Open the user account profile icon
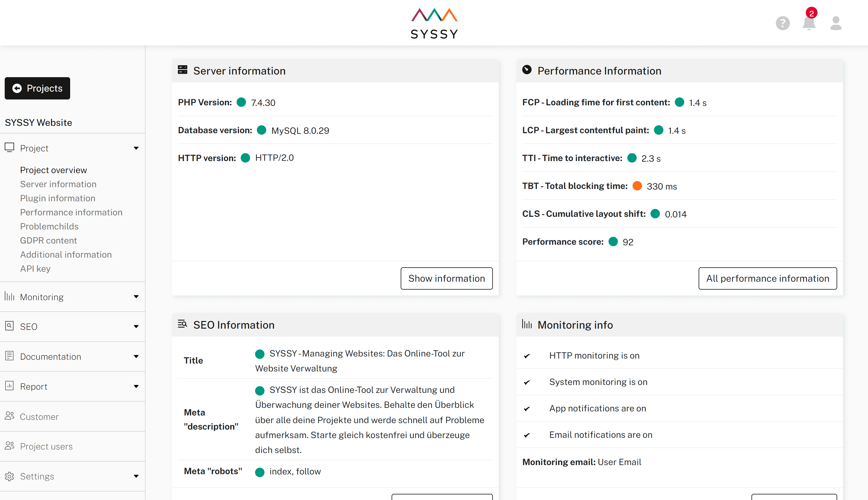868x500 pixels. coord(836,23)
